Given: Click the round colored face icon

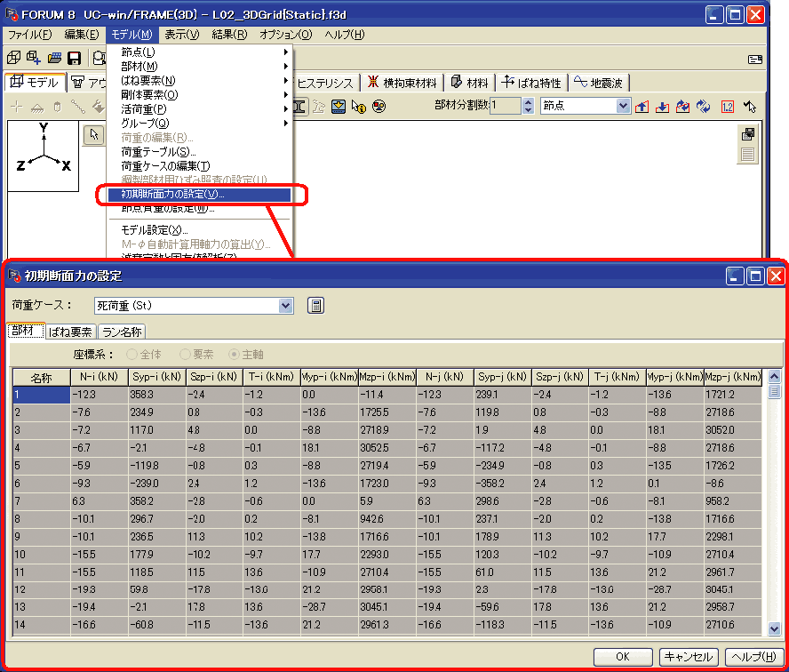Looking at the screenshot, I should tap(379, 107).
